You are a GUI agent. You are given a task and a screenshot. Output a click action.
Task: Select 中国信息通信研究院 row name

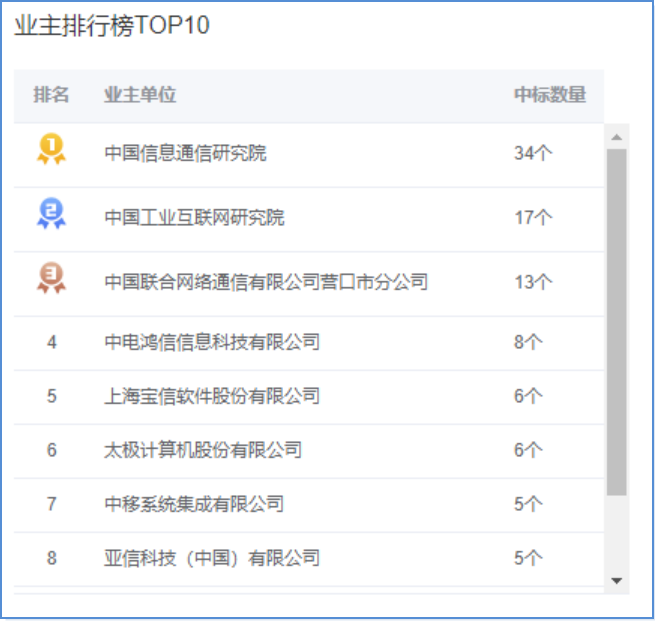186,153
